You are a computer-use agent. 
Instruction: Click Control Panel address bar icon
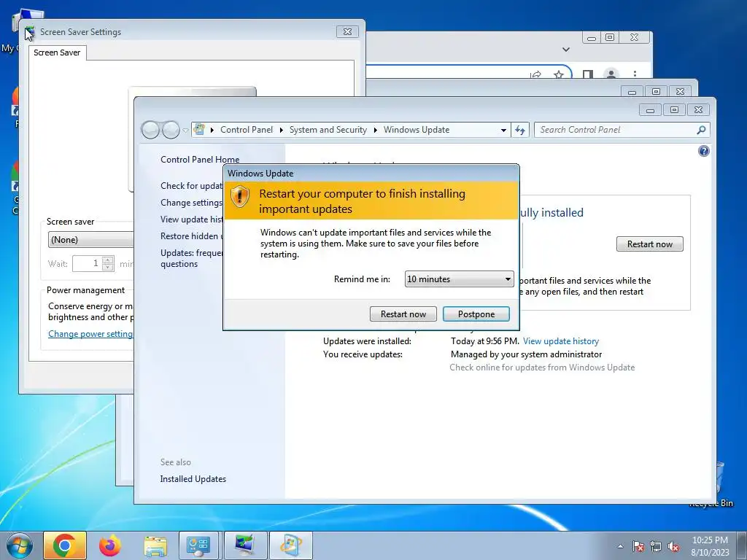(200, 130)
